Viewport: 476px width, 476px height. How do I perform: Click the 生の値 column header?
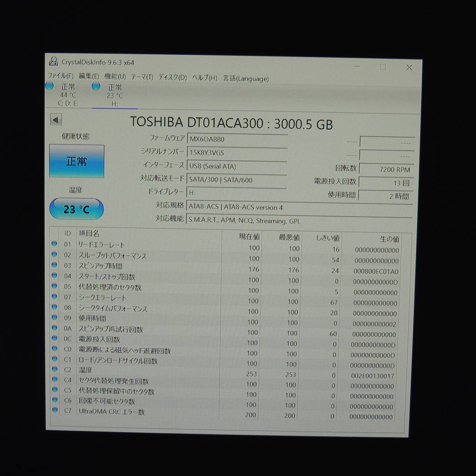390,239
